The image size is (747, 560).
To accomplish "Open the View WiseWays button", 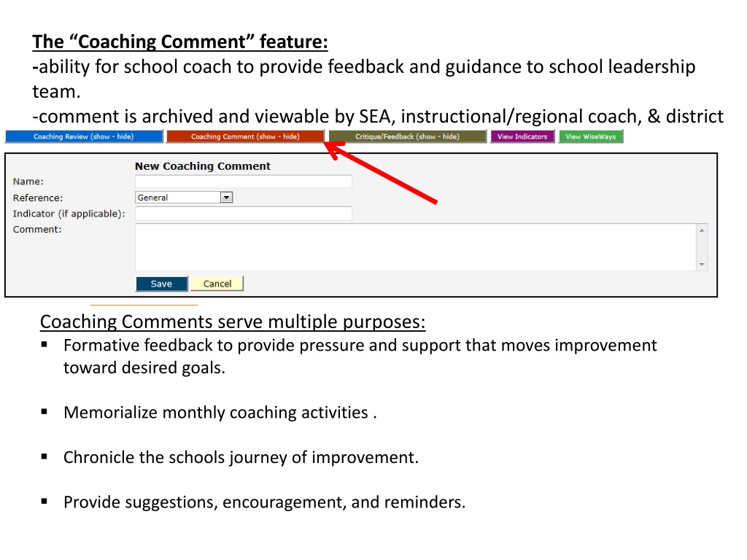I will [591, 136].
